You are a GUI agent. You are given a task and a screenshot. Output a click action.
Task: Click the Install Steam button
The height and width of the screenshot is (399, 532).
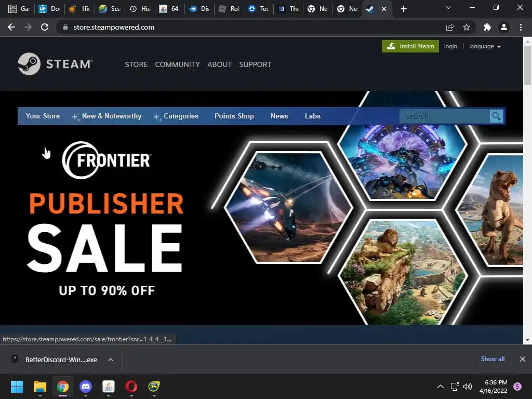click(410, 46)
